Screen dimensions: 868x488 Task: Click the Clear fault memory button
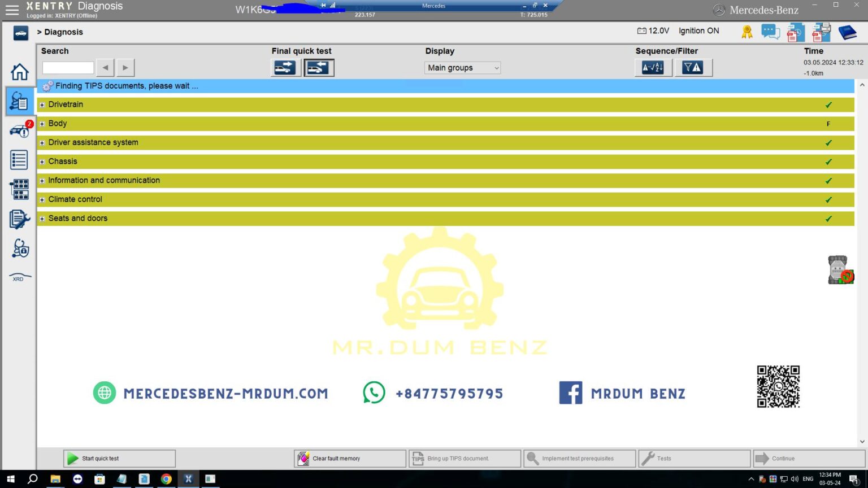[x=349, y=458]
